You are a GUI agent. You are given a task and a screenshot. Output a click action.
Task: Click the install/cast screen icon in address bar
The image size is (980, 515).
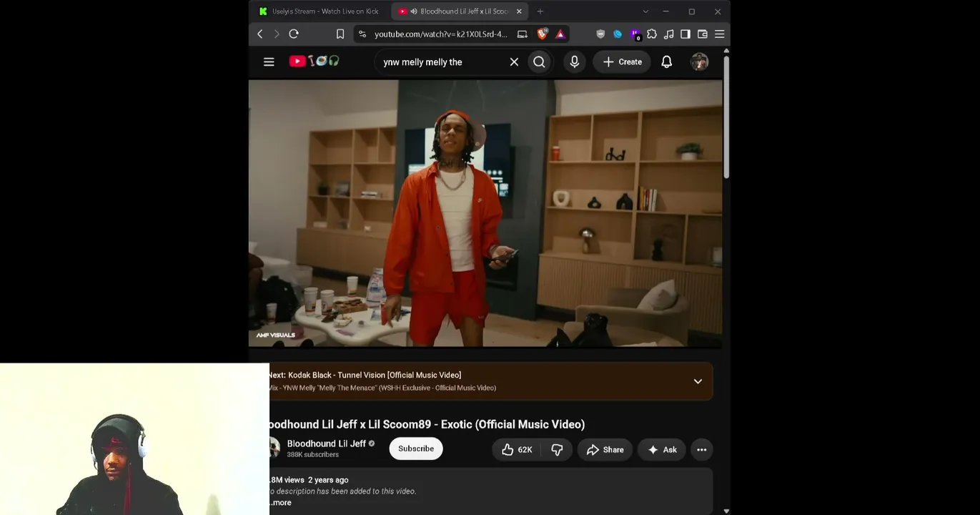[523, 34]
